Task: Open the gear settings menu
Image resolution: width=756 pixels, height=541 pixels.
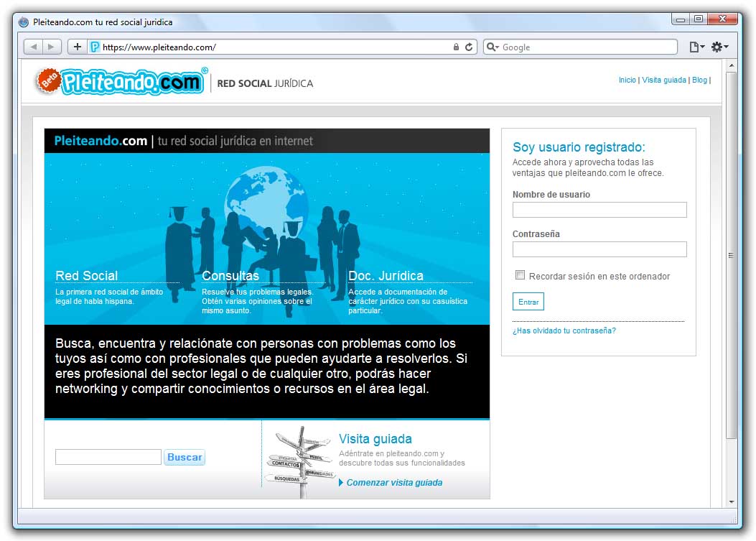Action: pos(719,47)
